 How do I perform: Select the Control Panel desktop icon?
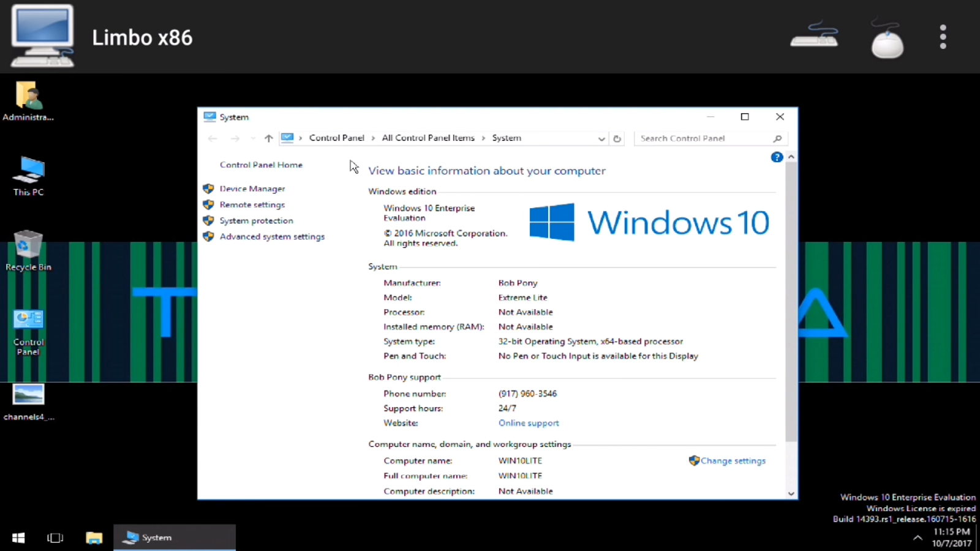pos(28,332)
